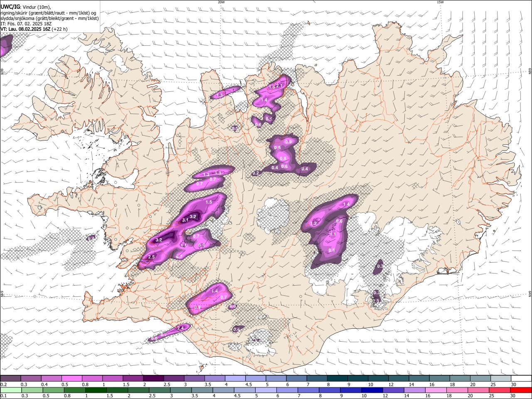Select upper-row legend swatch starting at 0.2

tap(10, 379)
